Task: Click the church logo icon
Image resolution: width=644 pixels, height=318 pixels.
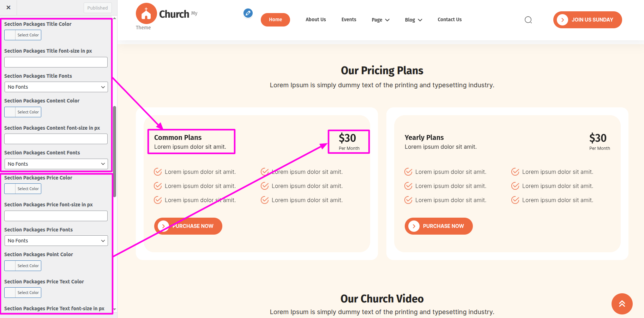Action: click(146, 13)
